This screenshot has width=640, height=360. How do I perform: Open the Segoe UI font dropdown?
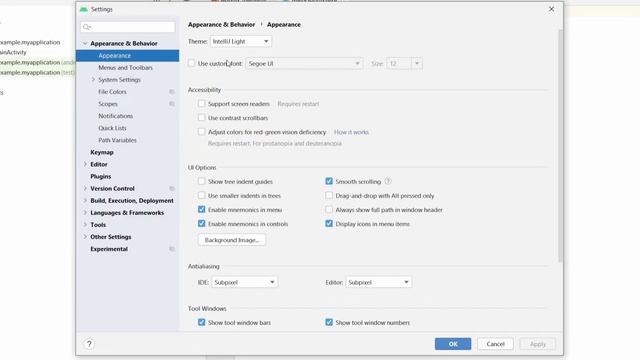[x=304, y=63]
